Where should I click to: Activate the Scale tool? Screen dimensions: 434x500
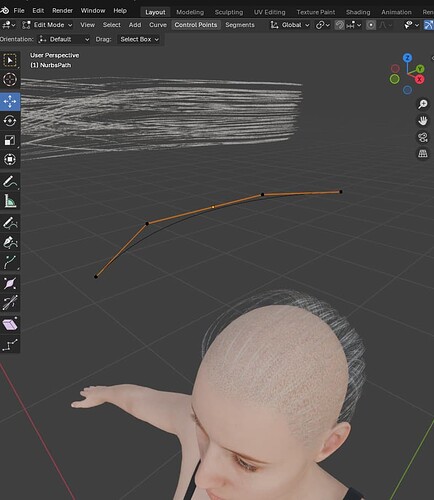[x=10, y=140]
